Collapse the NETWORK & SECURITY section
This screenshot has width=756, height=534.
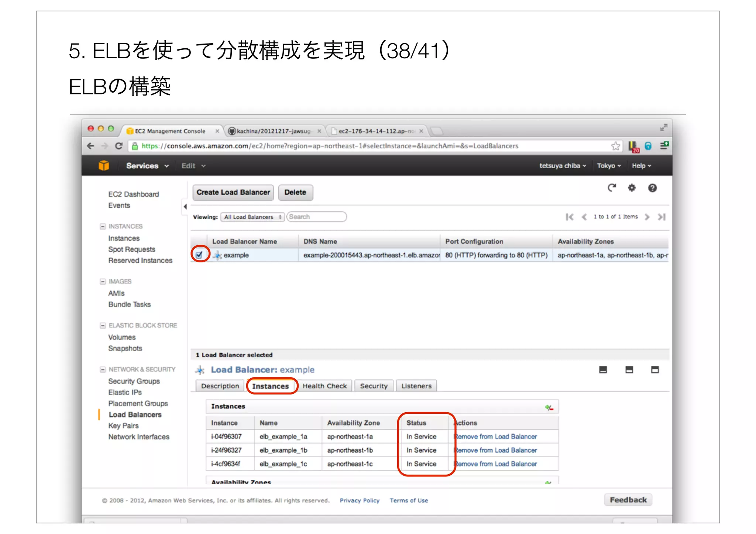click(103, 369)
